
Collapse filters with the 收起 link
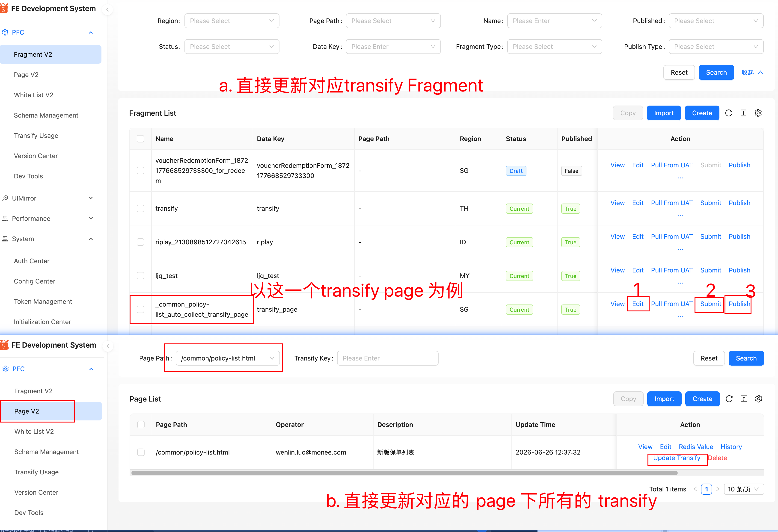752,73
